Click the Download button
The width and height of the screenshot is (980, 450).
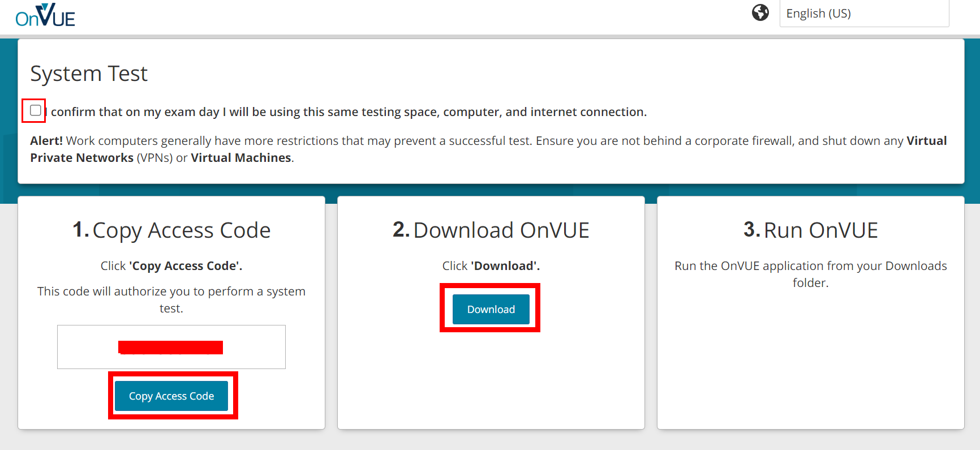tap(491, 309)
